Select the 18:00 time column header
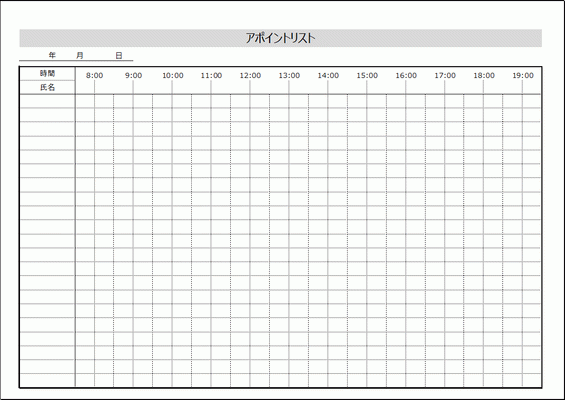 coord(484,75)
